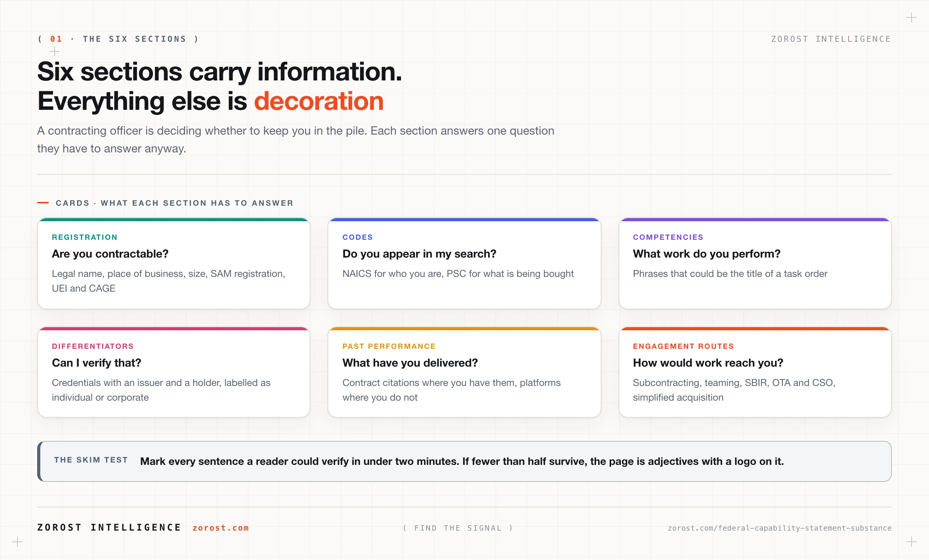929x560 pixels.
Task: Click the 01 The Six Sections tag
Action: tap(118, 39)
